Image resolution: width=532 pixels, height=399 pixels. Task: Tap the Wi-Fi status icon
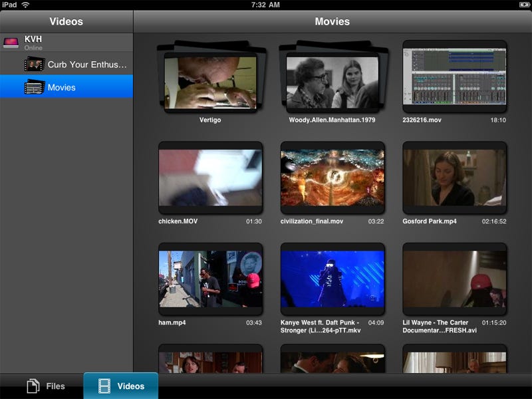25,5
